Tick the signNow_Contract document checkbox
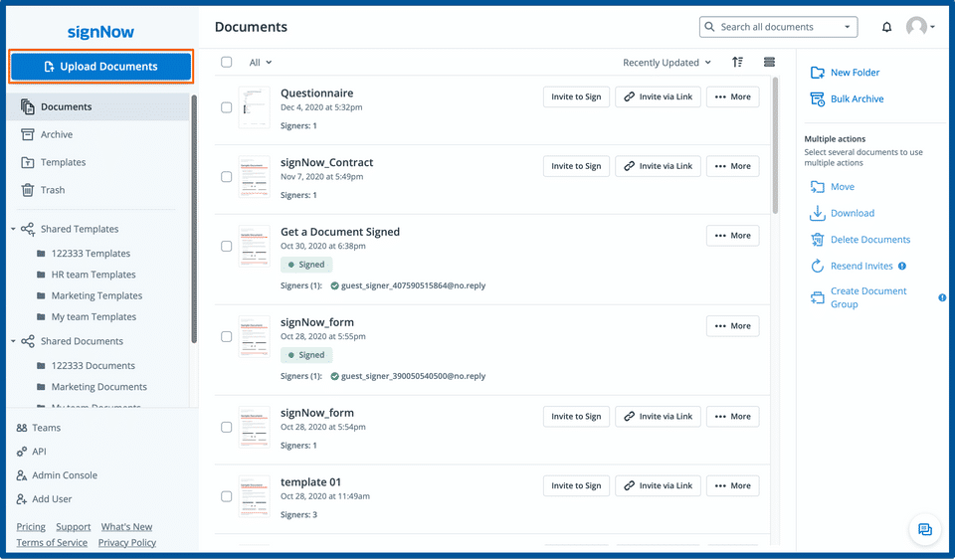 tap(227, 177)
